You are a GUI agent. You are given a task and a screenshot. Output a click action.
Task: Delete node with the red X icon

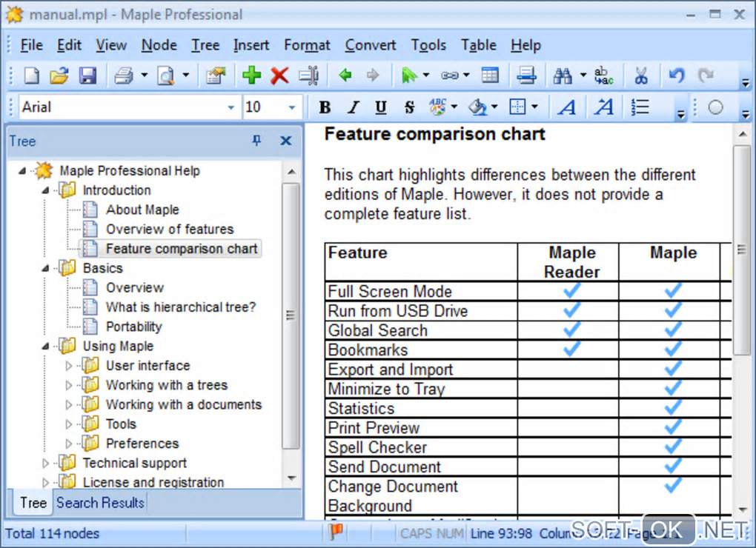279,76
